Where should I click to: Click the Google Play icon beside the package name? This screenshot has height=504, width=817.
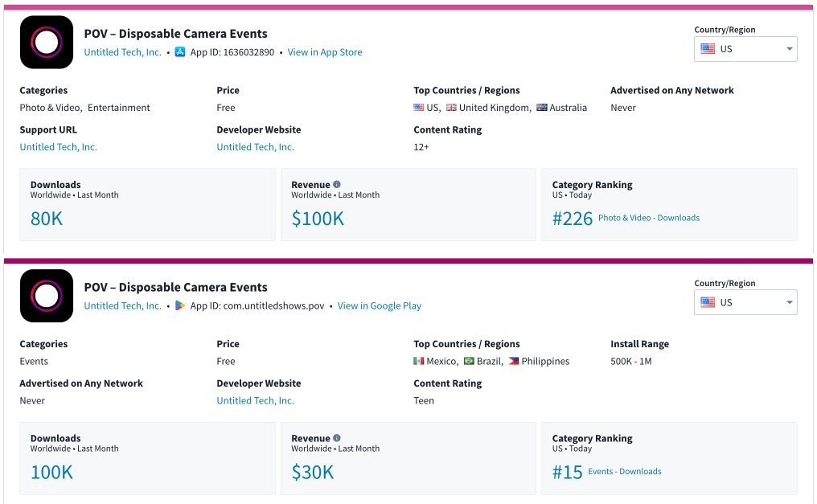179,305
